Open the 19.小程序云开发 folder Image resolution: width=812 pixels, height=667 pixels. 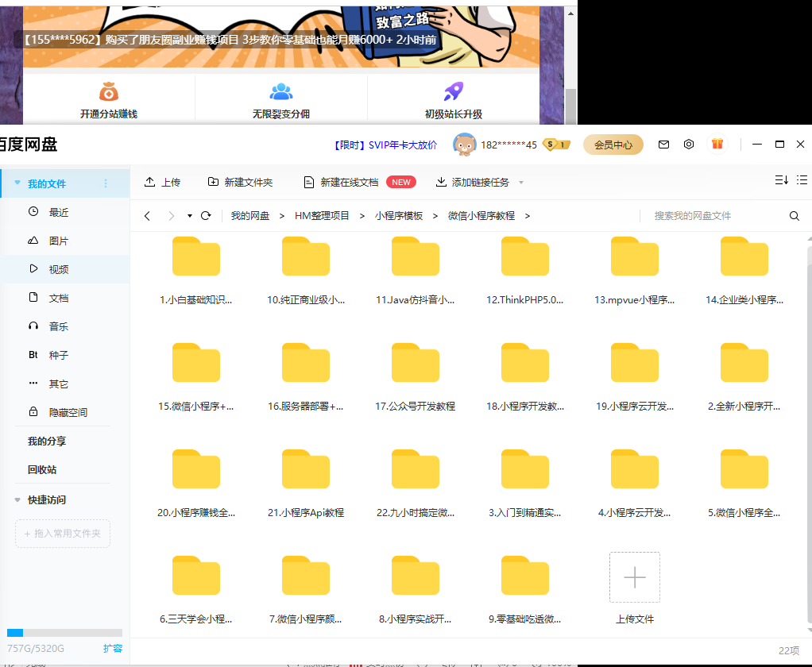(634, 363)
